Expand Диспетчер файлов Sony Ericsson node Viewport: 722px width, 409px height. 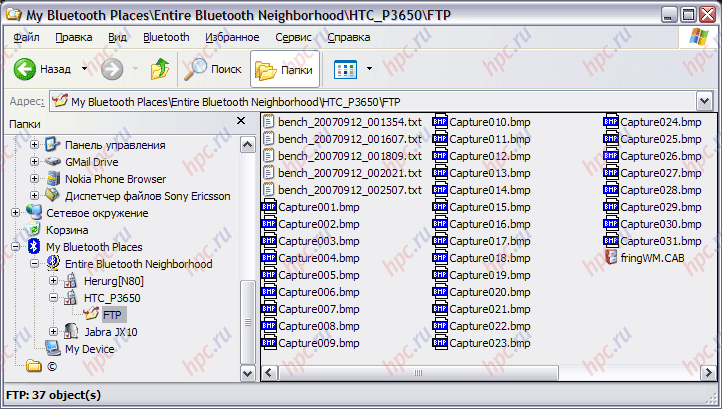click(35, 195)
